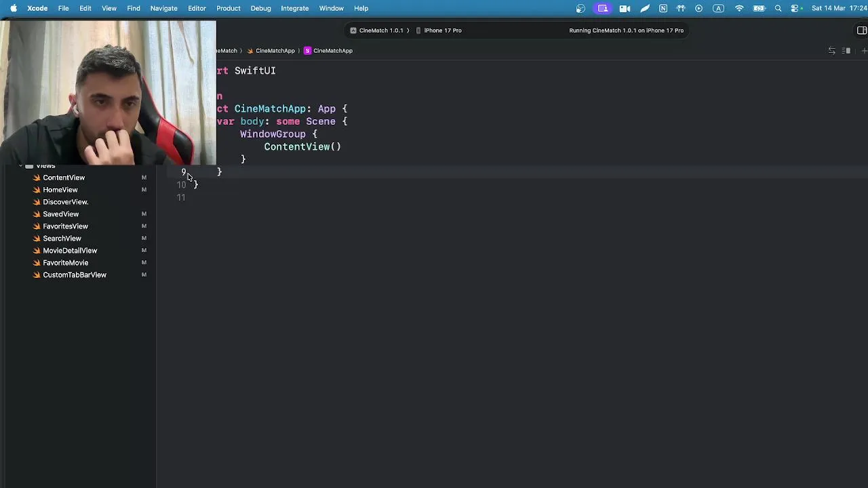Select CustomTabBarView in the navigator
Viewport: 868px width, 488px height.
(x=75, y=275)
